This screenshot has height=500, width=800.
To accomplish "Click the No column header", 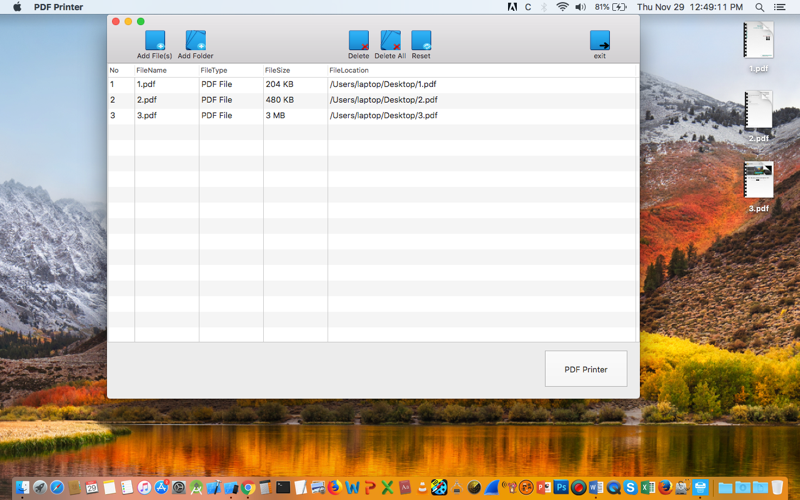I will pyautogui.click(x=121, y=70).
